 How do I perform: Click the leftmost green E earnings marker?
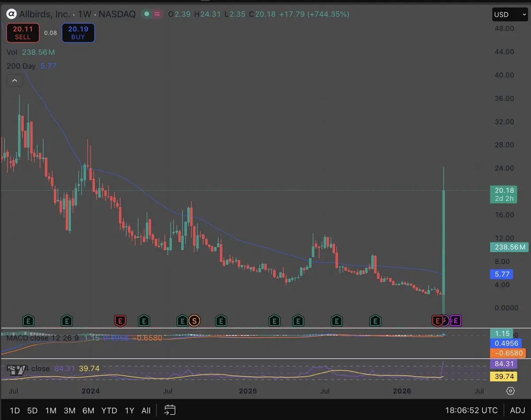(x=28, y=320)
